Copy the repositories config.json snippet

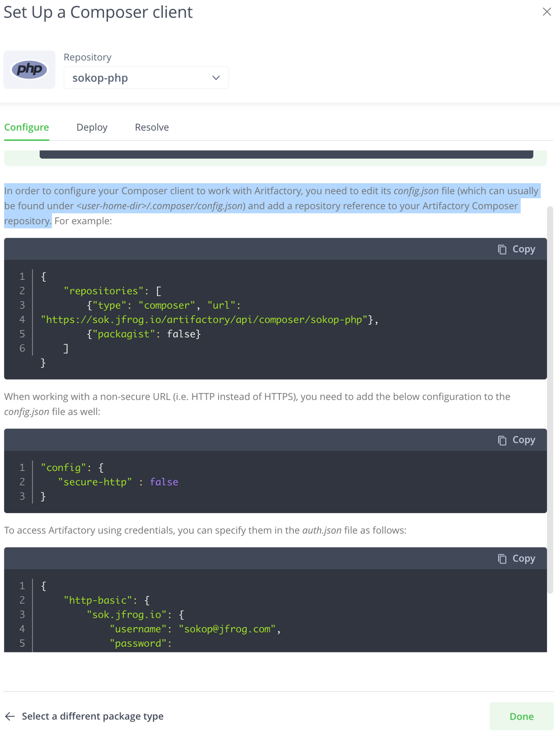point(517,249)
